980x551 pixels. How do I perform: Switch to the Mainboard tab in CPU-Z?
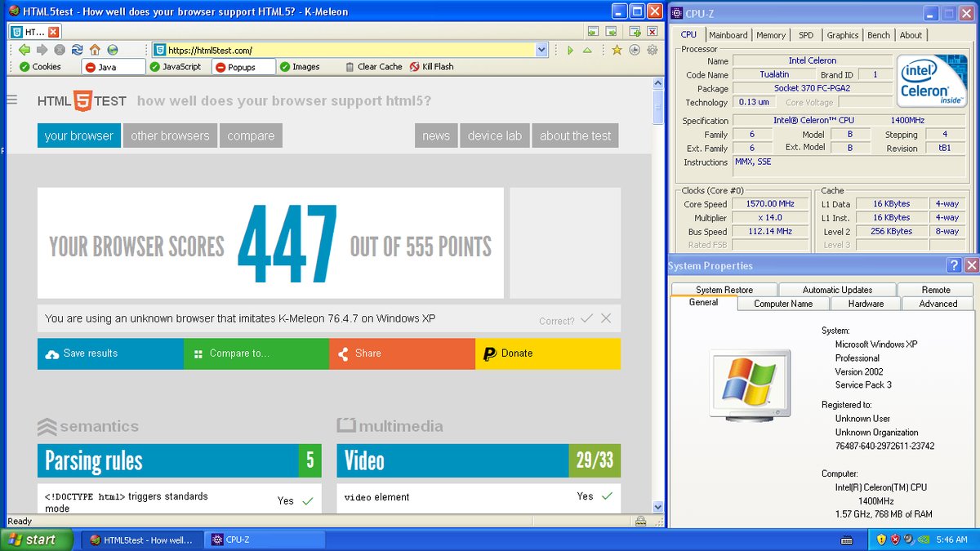728,35
